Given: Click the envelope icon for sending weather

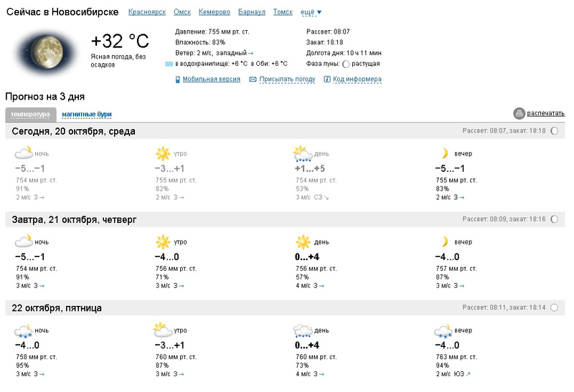Looking at the screenshot, I should point(253,80).
